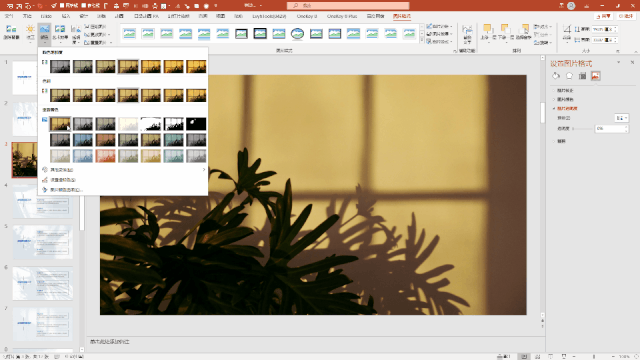
Task: Open Size & Properties tab in format pane
Action: point(582,76)
